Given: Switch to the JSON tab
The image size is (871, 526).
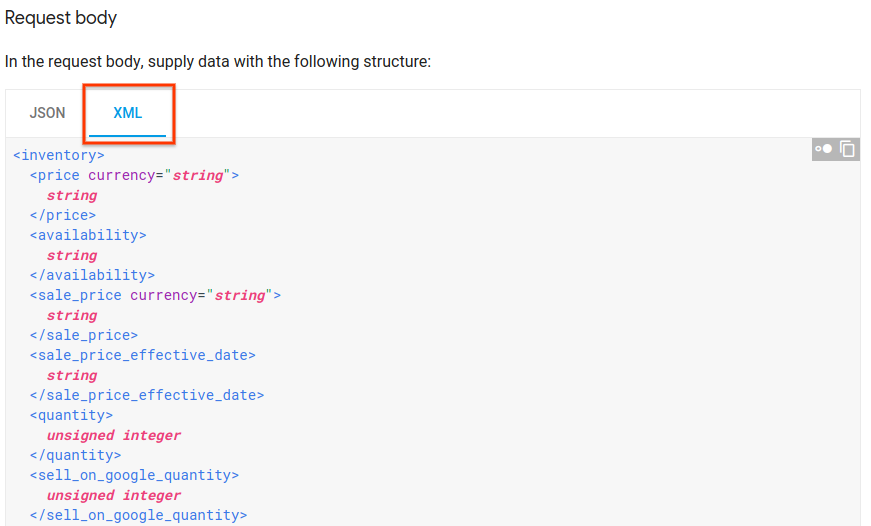Looking at the screenshot, I should 47,113.
